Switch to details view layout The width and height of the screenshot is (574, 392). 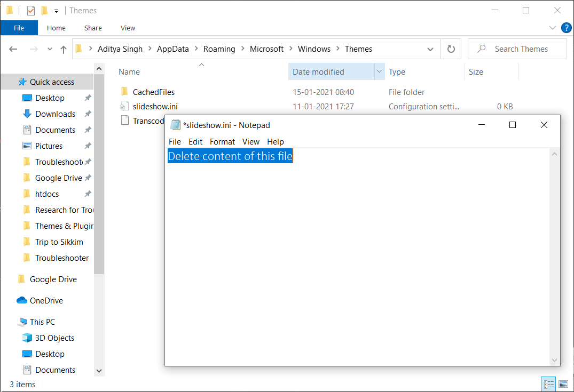548,384
